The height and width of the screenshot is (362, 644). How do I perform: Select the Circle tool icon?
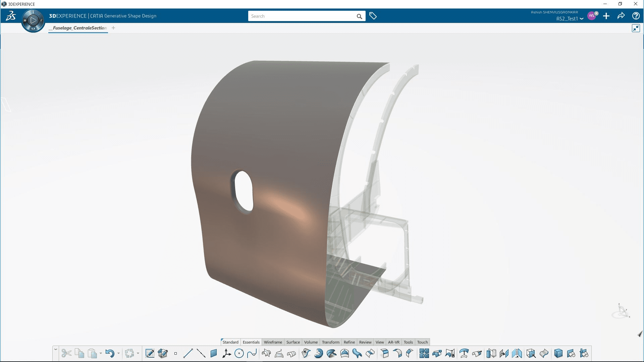(239, 353)
